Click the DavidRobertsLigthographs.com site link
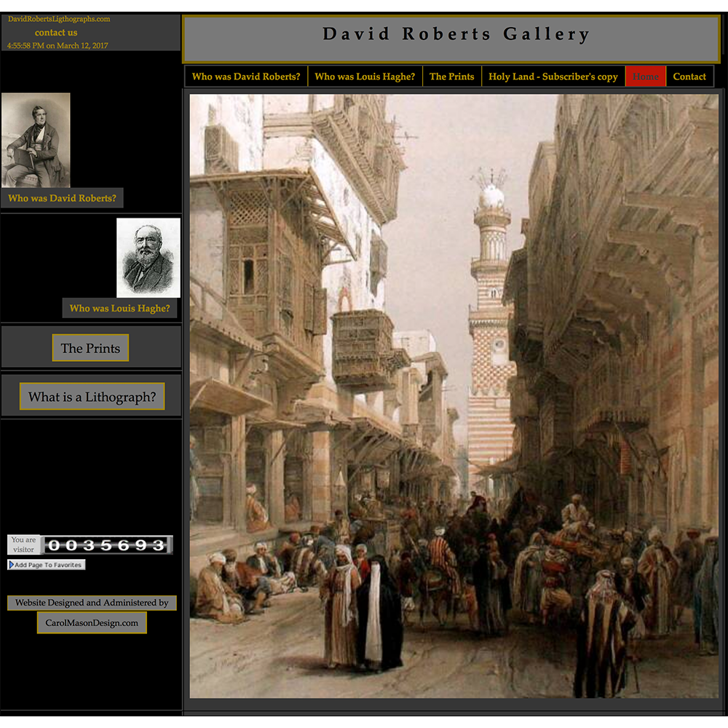Viewport: 728px width, 728px height. click(59, 19)
